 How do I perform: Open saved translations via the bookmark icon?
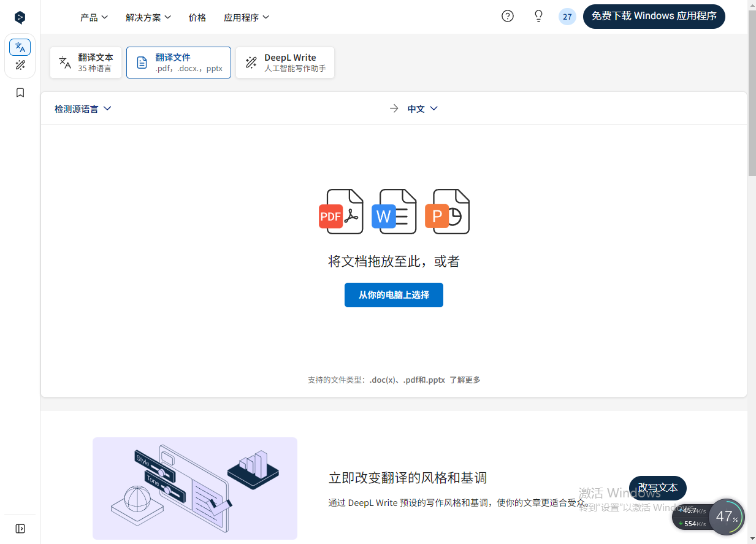[20, 93]
